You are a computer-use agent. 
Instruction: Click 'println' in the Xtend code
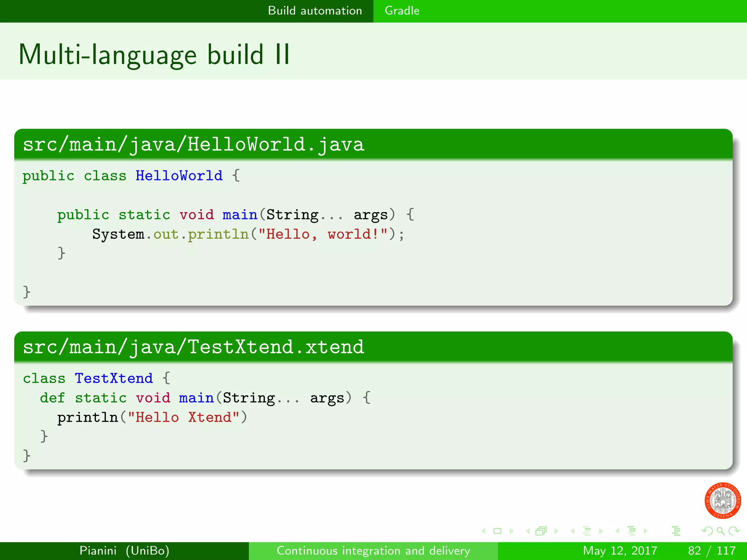click(x=88, y=418)
